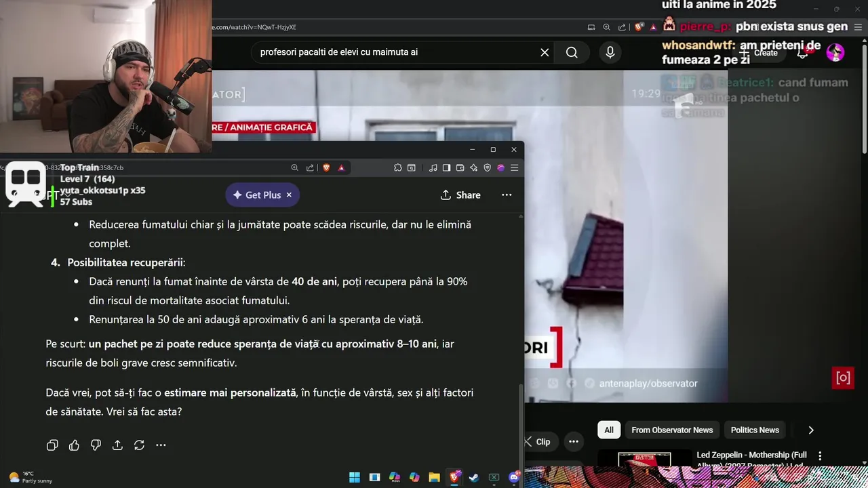Open Discord from the taskbar
The image size is (868, 488).
pos(514,477)
